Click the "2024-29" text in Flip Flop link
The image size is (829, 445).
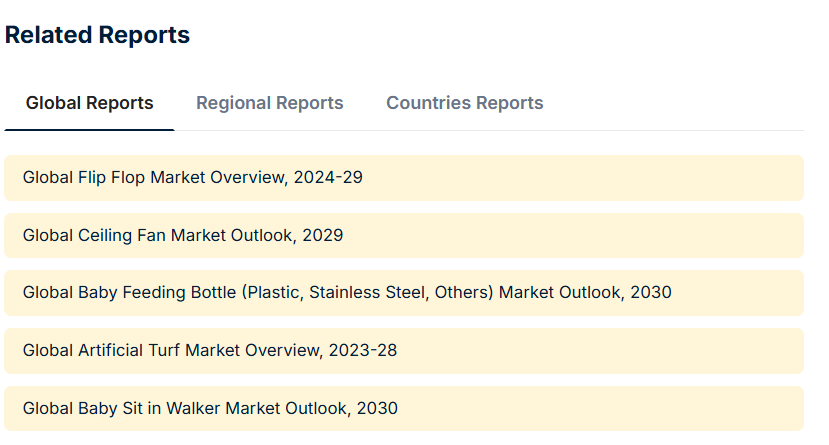(328, 177)
